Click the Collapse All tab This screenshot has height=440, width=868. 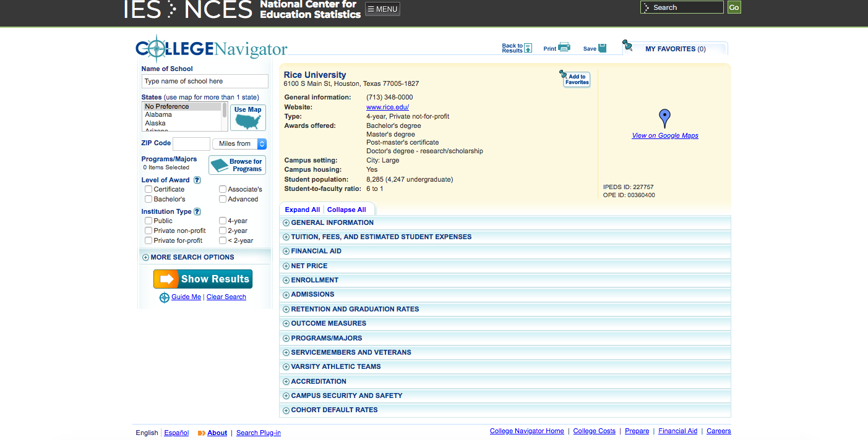(x=346, y=209)
